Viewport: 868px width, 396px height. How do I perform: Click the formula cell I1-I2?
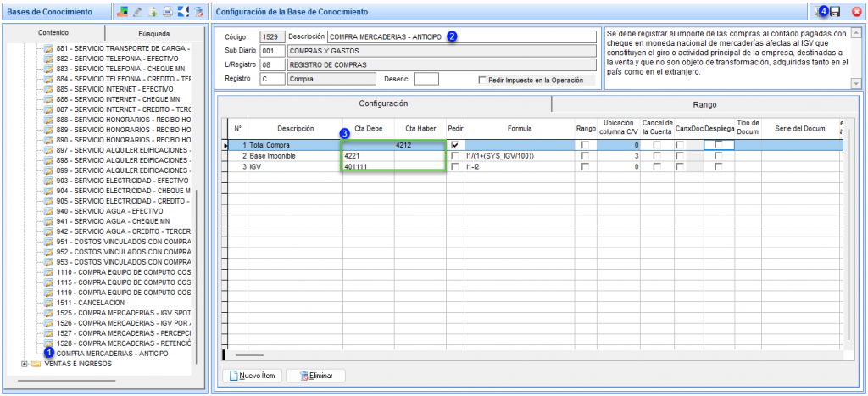(520, 166)
